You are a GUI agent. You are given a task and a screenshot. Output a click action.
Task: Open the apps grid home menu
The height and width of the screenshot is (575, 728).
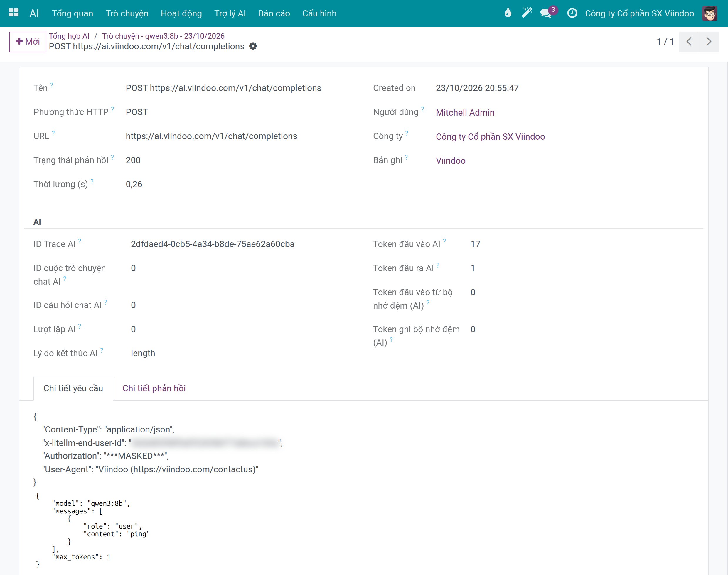click(x=14, y=13)
